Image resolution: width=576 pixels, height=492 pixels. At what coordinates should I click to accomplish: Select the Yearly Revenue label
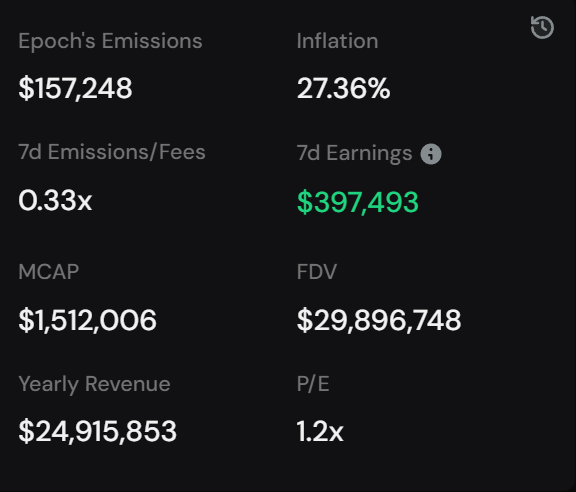(94, 384)
